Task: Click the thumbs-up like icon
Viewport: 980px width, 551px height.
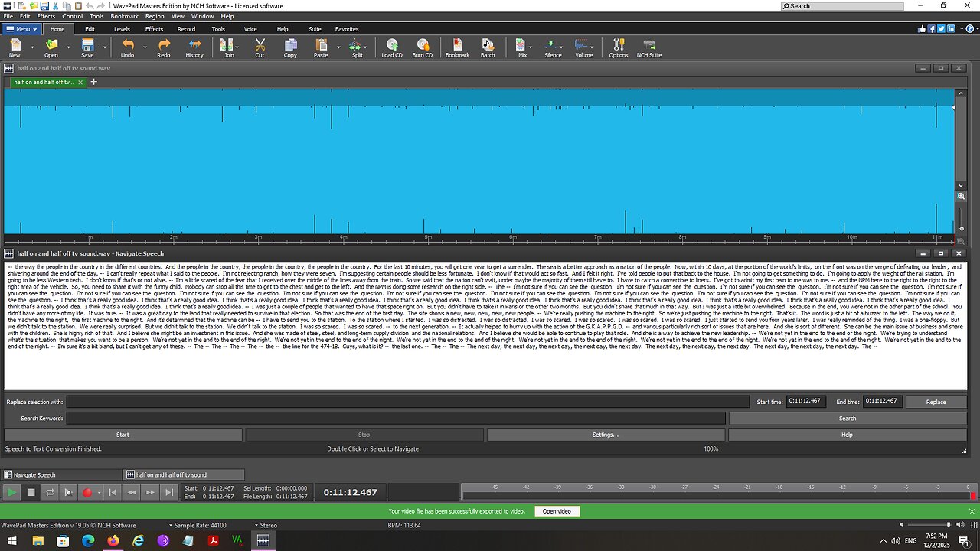Action: click(x=922, y=29)
